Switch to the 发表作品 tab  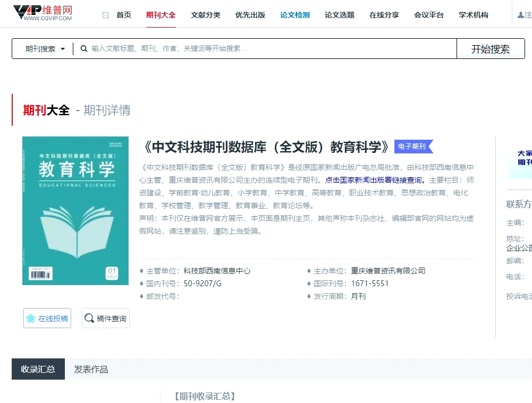coord(91,369)
